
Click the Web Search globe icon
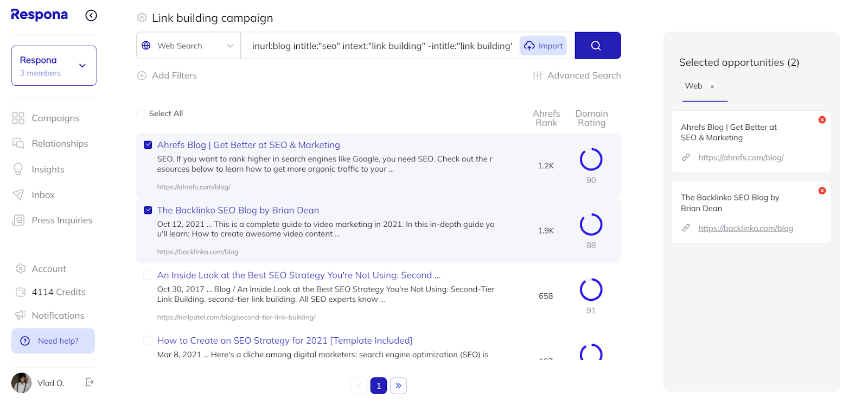146,46
